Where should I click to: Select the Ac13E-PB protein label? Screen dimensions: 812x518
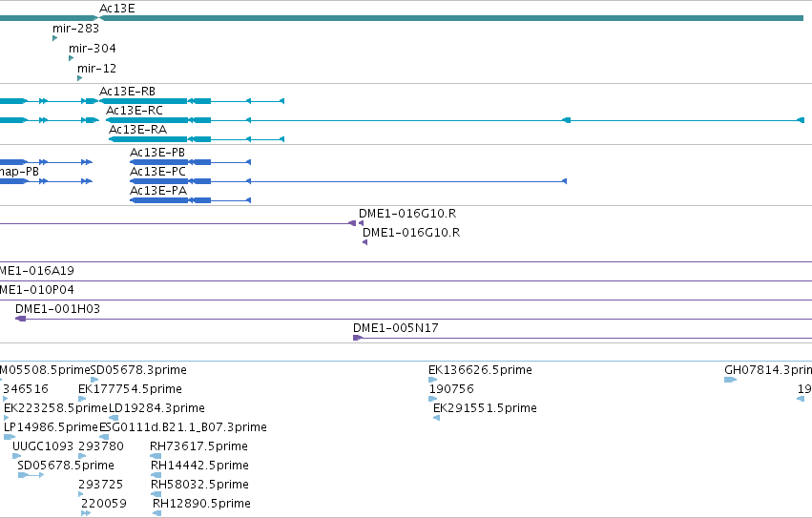coord(157,153)
